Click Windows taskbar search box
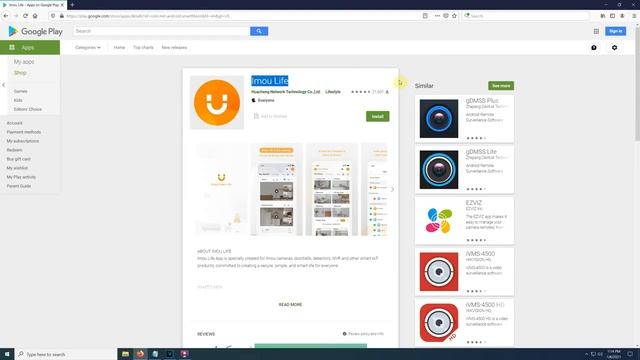Image resolution: width=640 pixels, height=360 pixels. (x=66, y=354)
